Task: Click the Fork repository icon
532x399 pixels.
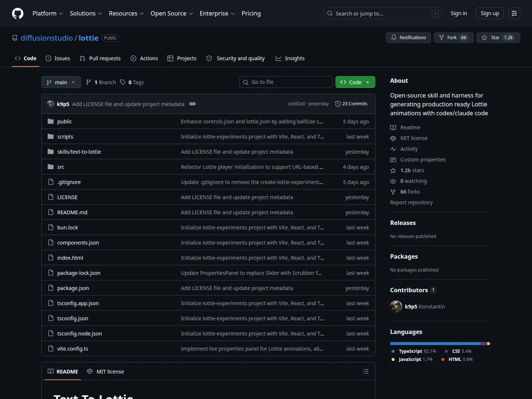Action: pyautogui.click(x=441, y=38)
